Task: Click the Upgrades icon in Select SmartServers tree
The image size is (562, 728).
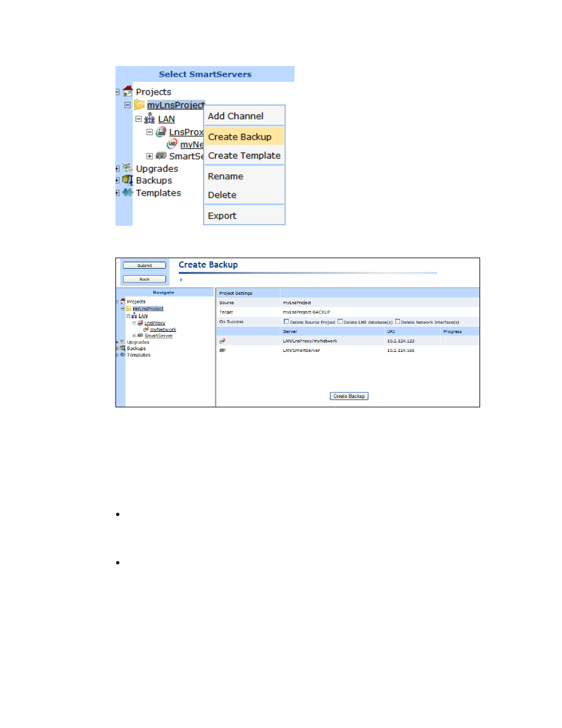Action: 127,168
